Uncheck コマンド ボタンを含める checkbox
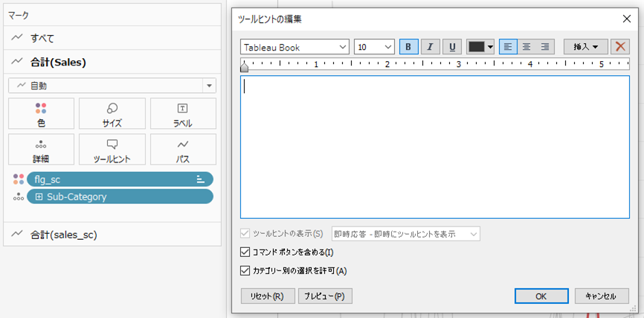The height and width of the screenshot is (318, 644). pyautogui.click(x=246, y=252)
